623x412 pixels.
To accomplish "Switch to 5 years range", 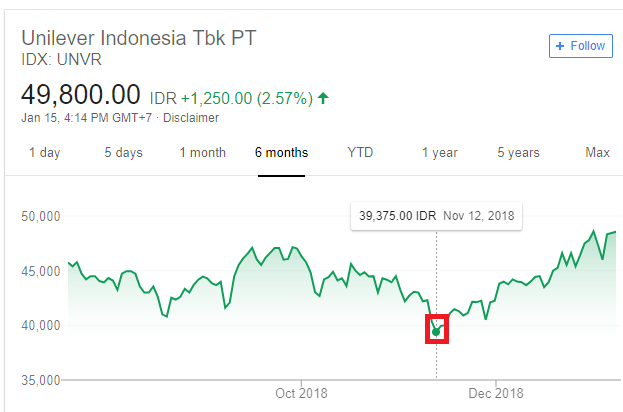I will (518, 153).
